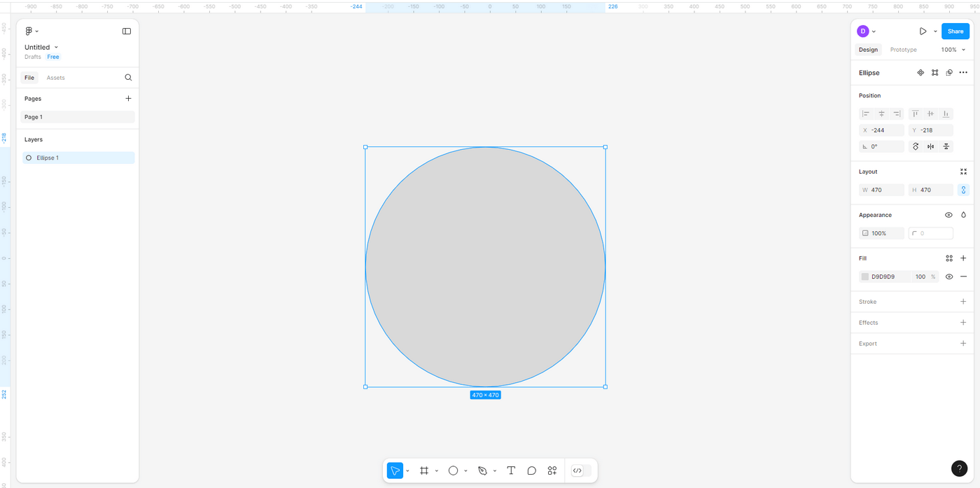Select the Comment tool
The height and width of the screenshot is (488, 980).
point(532,470)
